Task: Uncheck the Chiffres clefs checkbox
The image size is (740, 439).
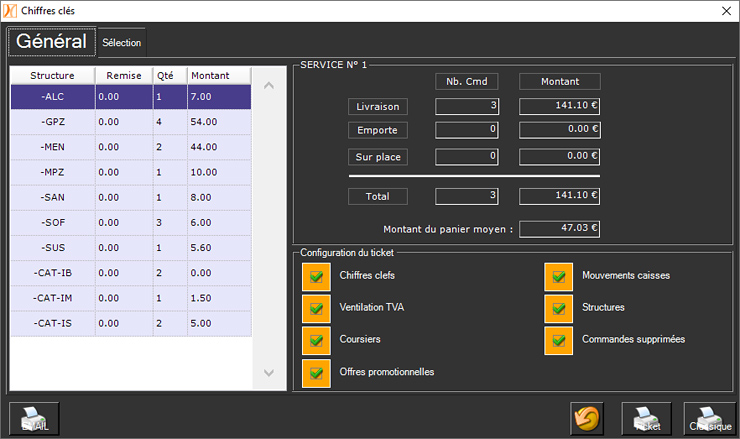Action: pos(317,276)
